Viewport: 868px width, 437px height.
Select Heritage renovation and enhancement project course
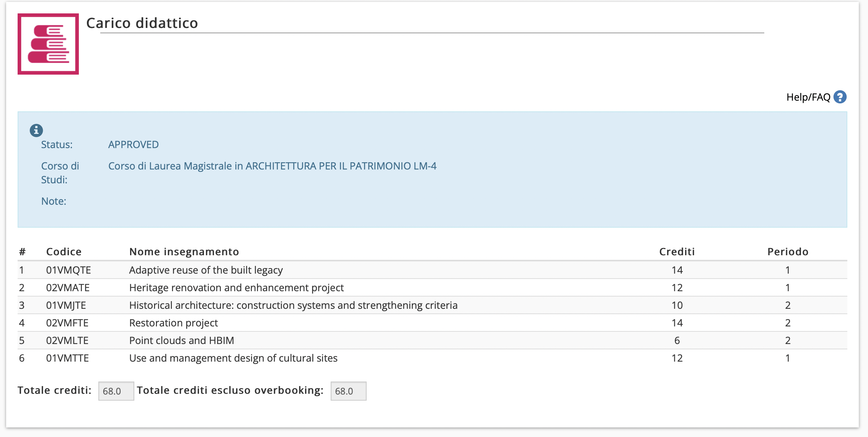pyautogui.click(x=236, y=288)
